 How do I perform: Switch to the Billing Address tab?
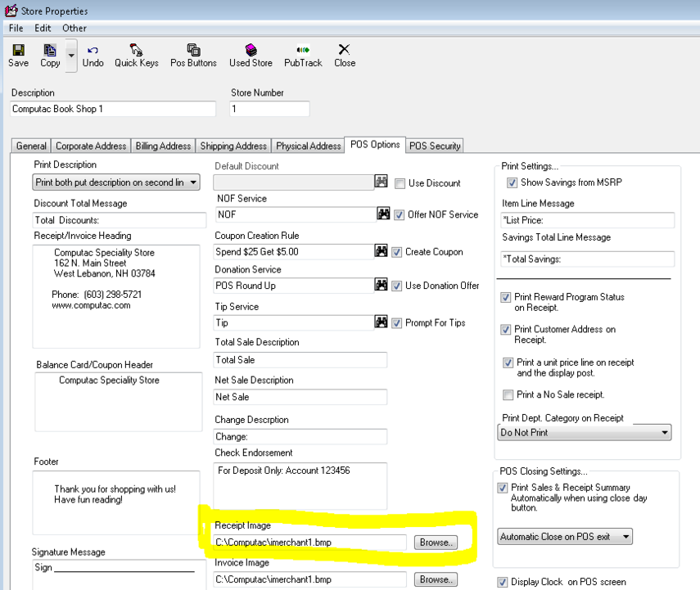pyautogui.click(x=164, y=146)
